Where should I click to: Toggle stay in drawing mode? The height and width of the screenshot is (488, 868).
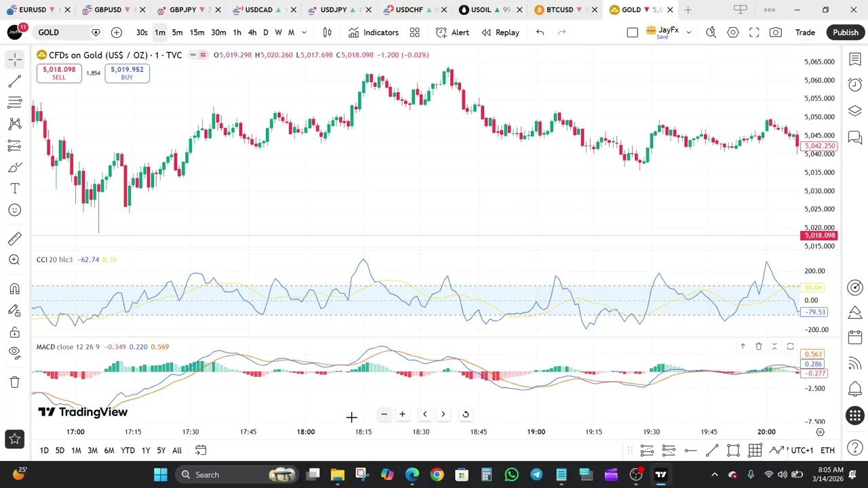(15, 310)
